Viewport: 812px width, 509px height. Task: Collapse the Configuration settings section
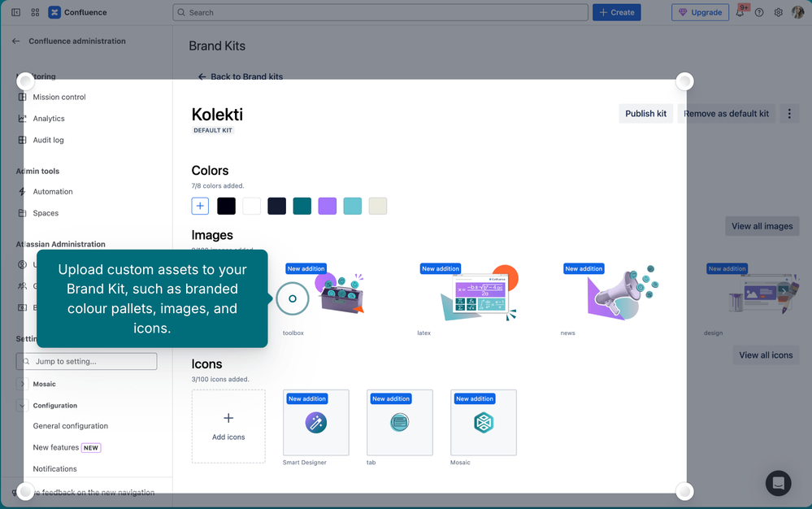(x=22, y=406)
